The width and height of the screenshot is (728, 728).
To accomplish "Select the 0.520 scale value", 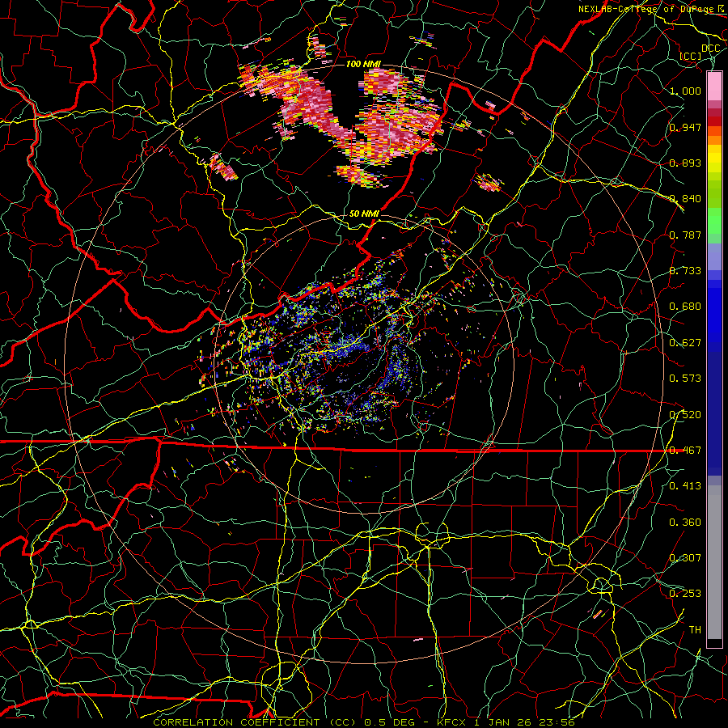I will tap(685, 415).
